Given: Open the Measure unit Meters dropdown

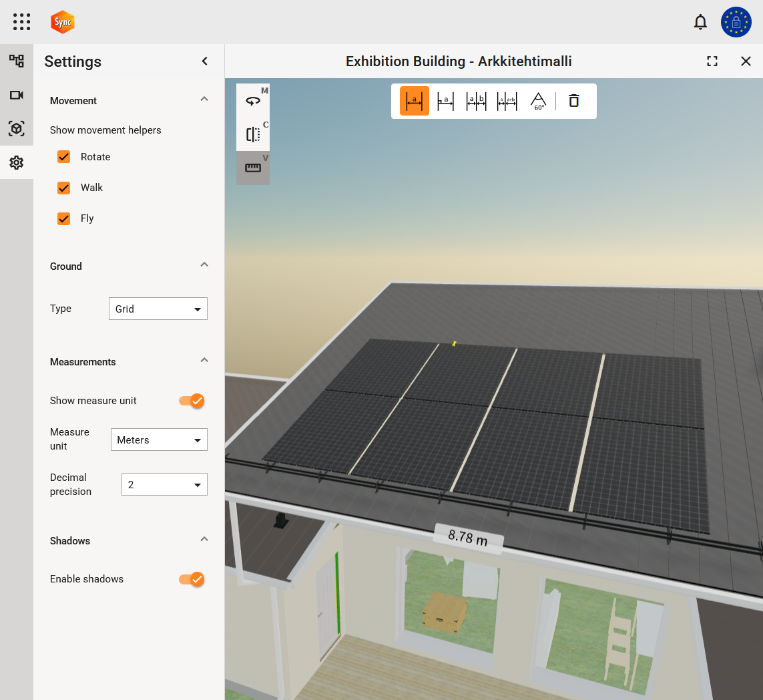Looking at the screenshot, I should pos(159,440).
